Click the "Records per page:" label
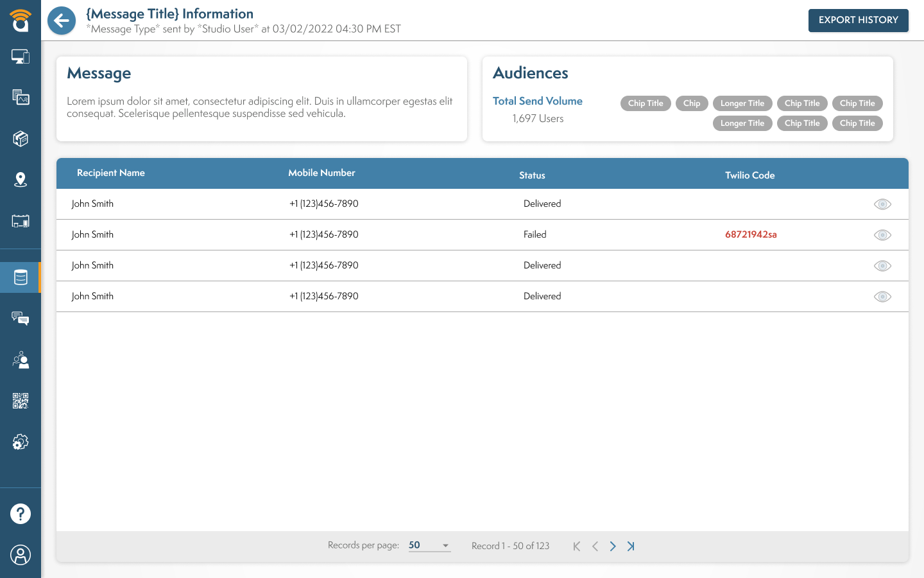The width and height of the screenshot is (924, 578). (x=363, y=545)
